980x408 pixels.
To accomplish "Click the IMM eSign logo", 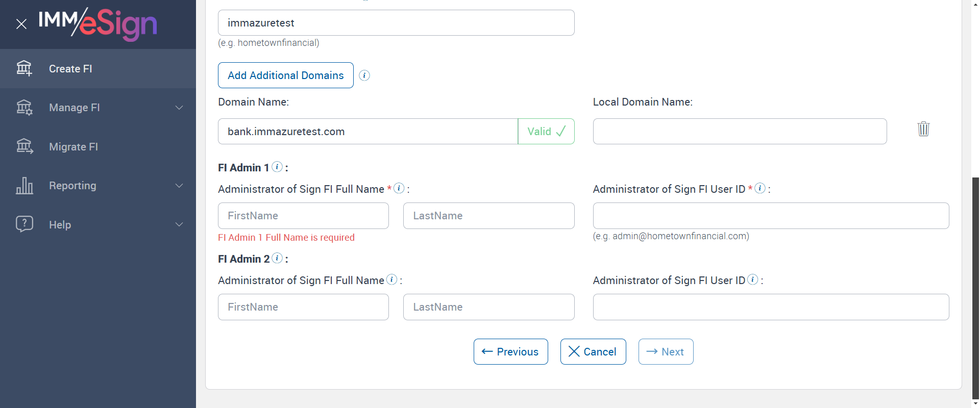I will [97, 24].
